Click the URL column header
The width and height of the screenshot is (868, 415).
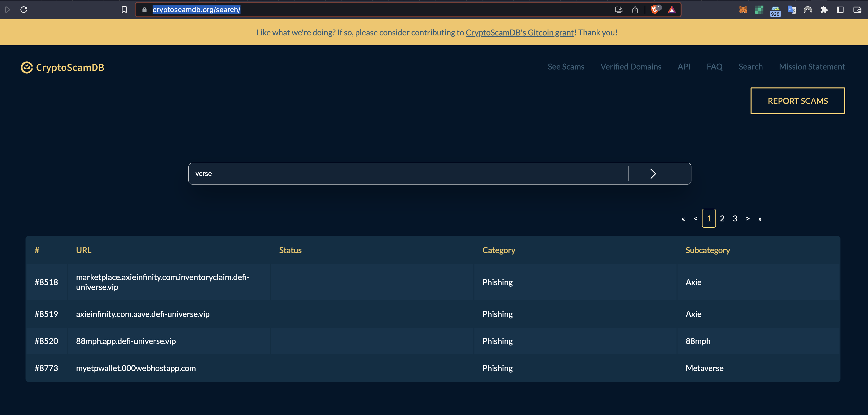(84, 250)
